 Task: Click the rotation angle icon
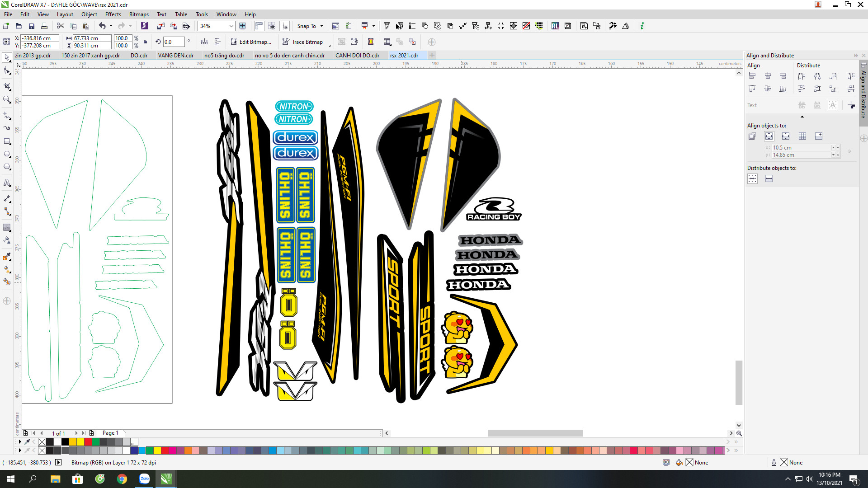pos(158,42)
